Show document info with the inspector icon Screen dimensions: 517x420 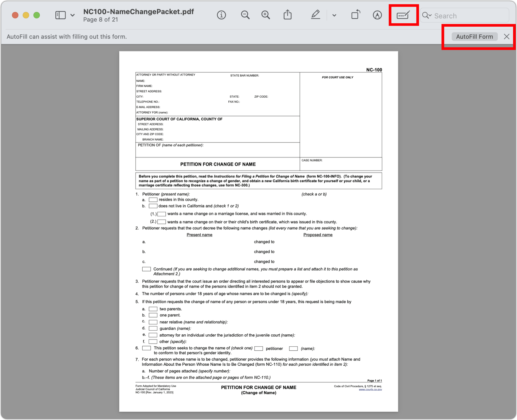[221, 15]
